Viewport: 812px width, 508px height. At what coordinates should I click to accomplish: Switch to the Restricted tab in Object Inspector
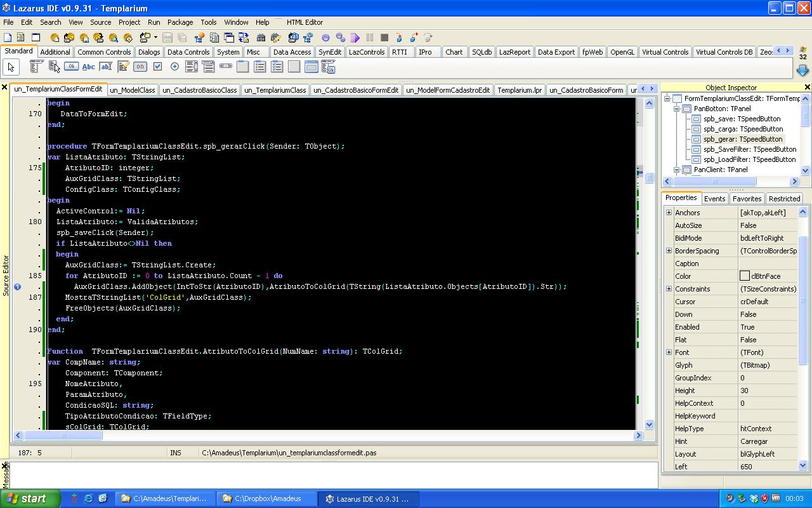[784, 199]
